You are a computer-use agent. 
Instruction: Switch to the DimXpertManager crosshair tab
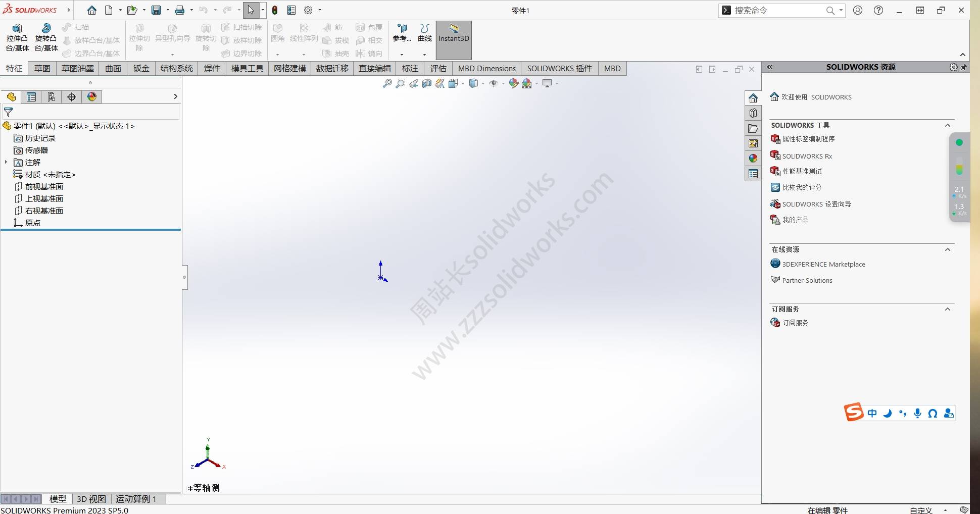pos(72,97)
